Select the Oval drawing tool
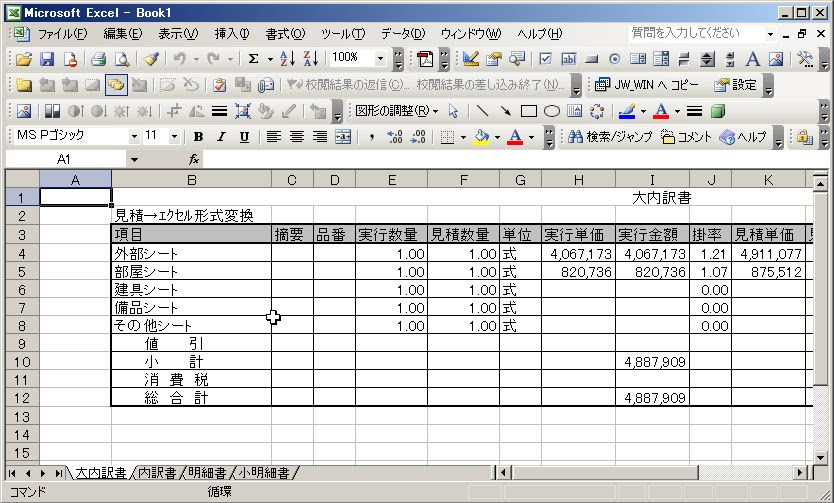 pos(552,111)
